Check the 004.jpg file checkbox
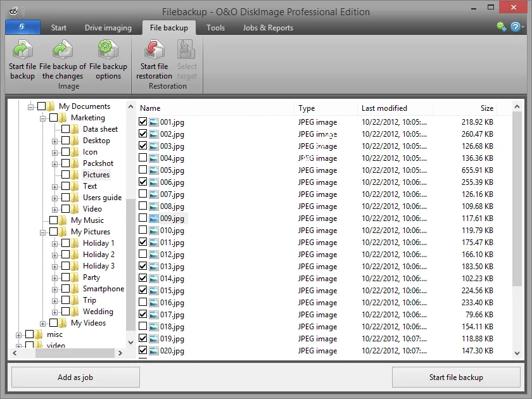 tap(143, 158)
